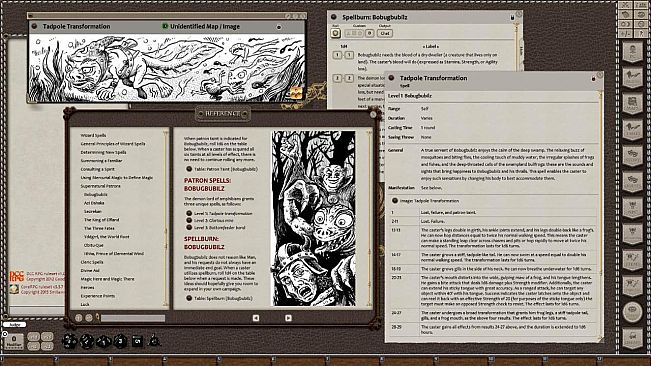
Task: Select Wizard Spells in Reference index
Action: [93, 135]
